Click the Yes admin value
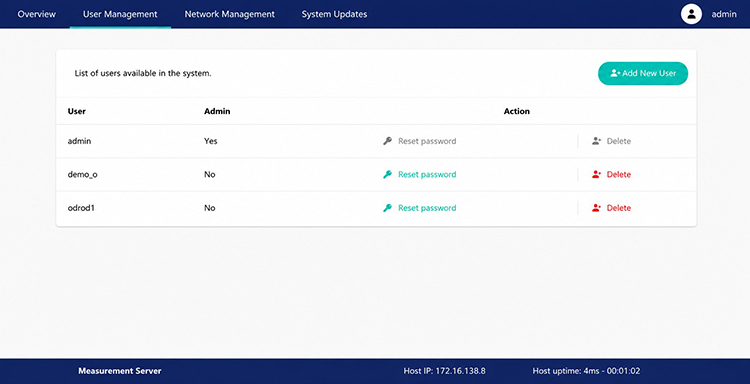The width and height of the screenshot is (750, 384). click(210, 141)
